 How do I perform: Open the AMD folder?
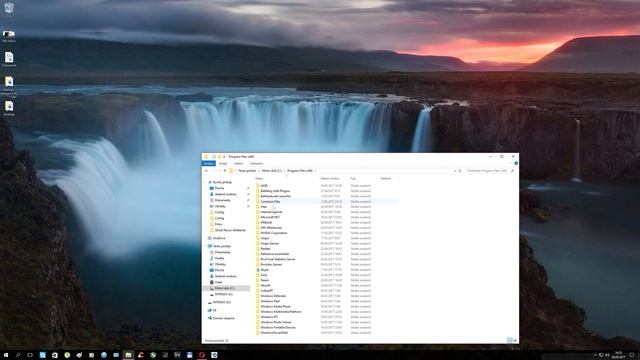pos(264,186)
